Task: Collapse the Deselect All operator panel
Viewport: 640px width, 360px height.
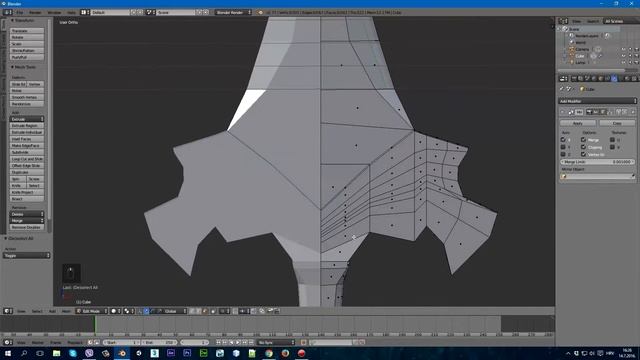Action: 6,238
